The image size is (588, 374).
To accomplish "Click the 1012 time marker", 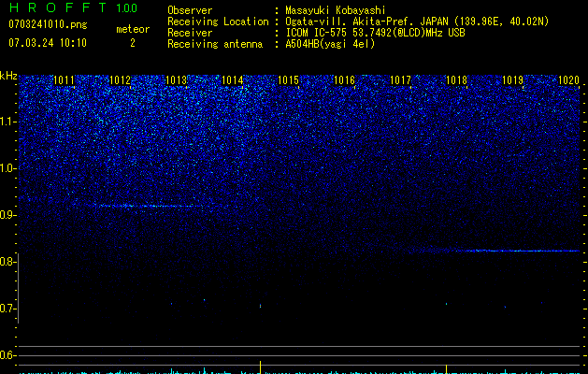I will tap(120, 80).
